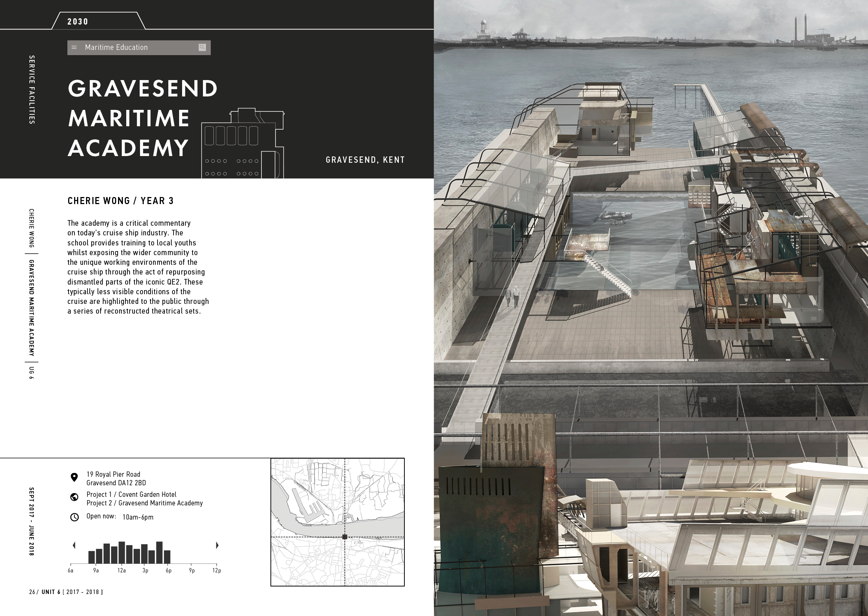The width and height of the screenshot is (868, 616).
Task: Open Project 1 / Covent Garden Hotel link
Action: tap(131, 494)
